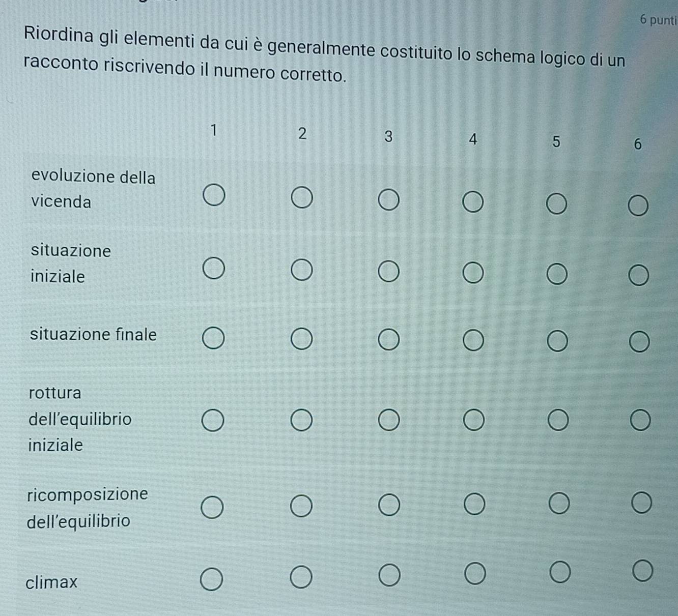The width and height of the screenshot is (678, 616).
Task: Choose option 6 for evoluzione della vicenda
Action: [638, 206]
